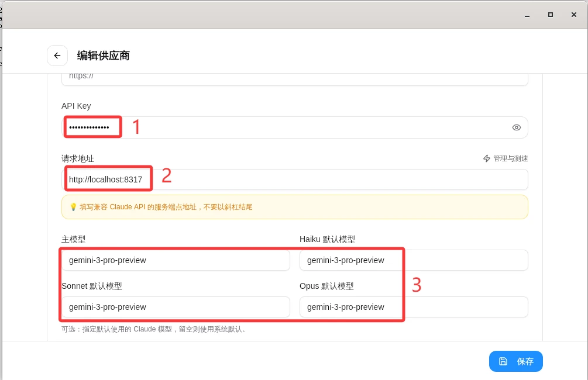Focus the API Key password field

295,127
